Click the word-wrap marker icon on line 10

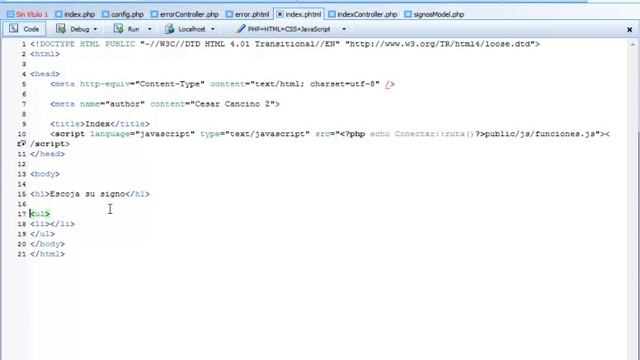[x=22, y=144]
